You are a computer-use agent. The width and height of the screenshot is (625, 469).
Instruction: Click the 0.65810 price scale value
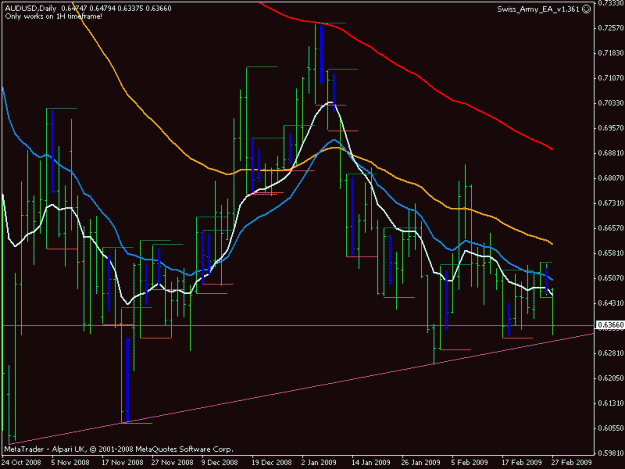pyautogui.click(x=611, y=253)
